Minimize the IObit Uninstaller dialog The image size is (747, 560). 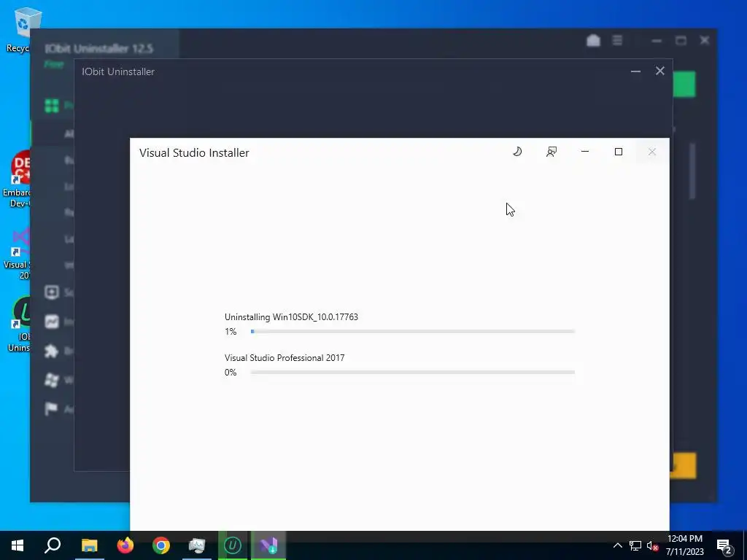[x=635, y=71]
